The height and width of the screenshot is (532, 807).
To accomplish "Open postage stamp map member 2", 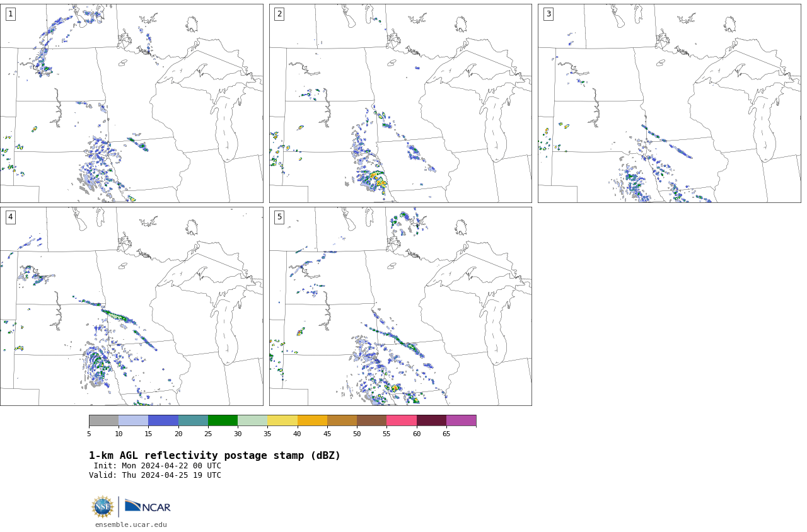I will tap(400, 103).
